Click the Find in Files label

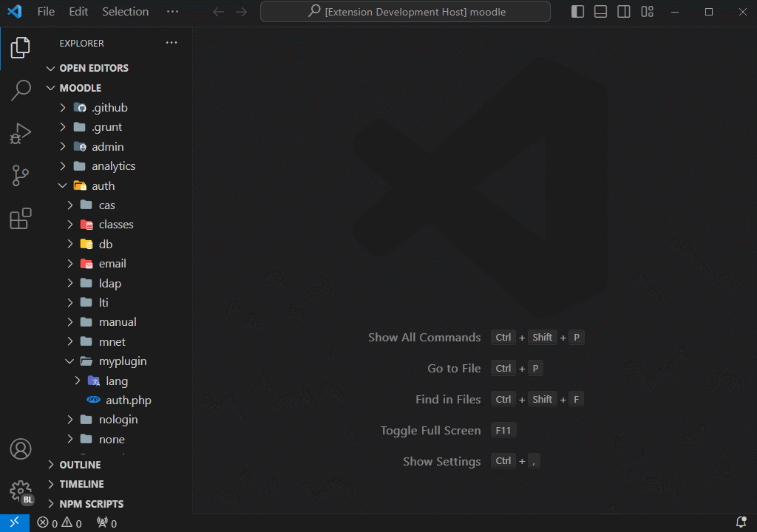(448, 399)
